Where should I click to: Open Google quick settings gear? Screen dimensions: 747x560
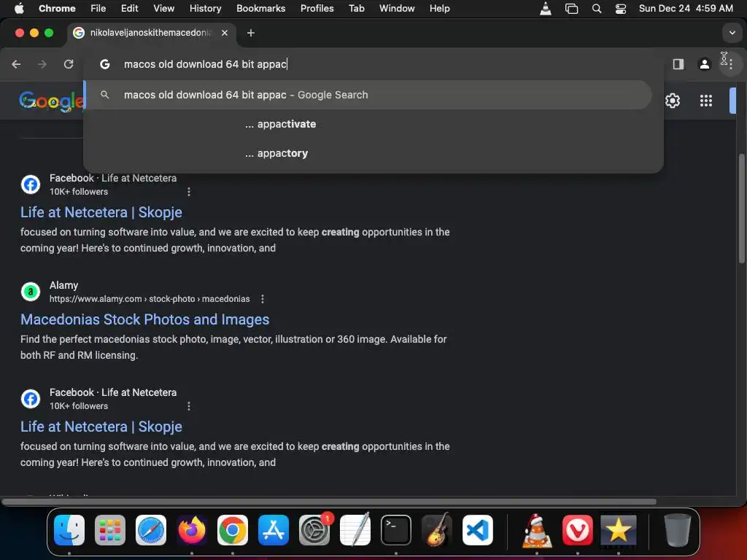pos(672,101)
